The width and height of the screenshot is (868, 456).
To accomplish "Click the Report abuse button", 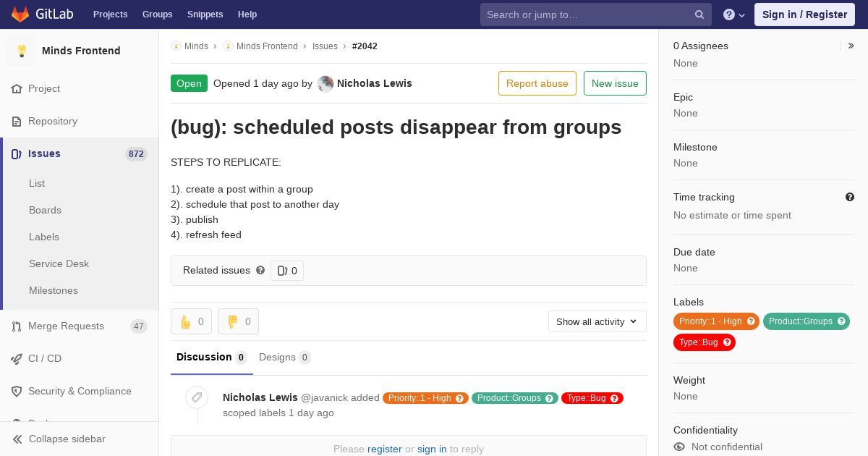I will coord(537,83).
